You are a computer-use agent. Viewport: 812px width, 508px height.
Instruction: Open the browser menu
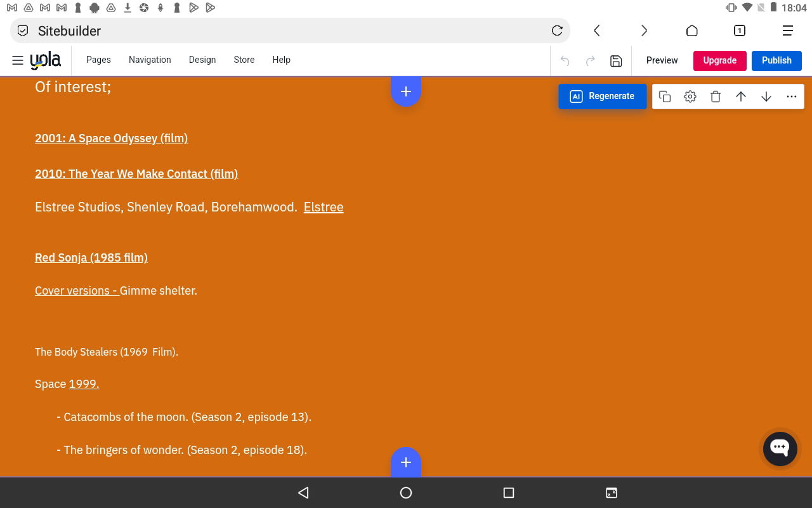[788, 30]
